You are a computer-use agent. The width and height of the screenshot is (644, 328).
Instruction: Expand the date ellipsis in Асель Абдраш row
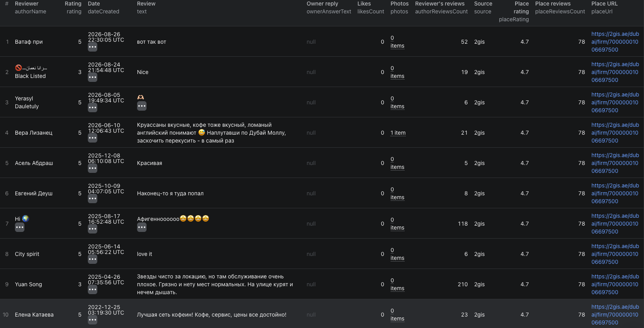coord(93,169)
